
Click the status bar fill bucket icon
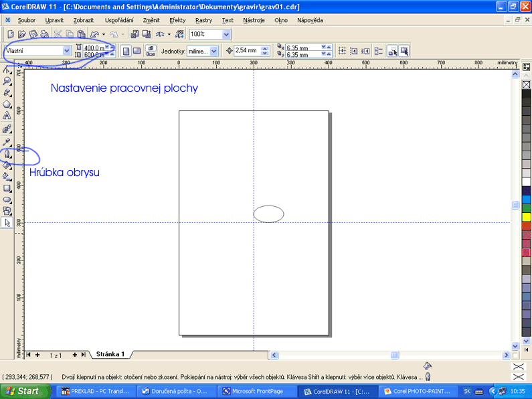tap(428, 366)
